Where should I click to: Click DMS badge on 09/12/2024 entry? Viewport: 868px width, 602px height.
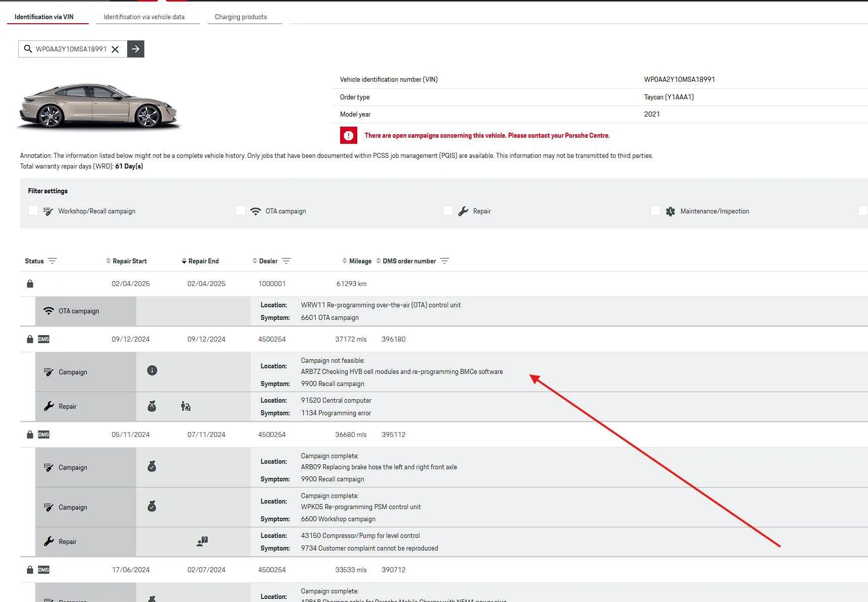click(44, 339)
